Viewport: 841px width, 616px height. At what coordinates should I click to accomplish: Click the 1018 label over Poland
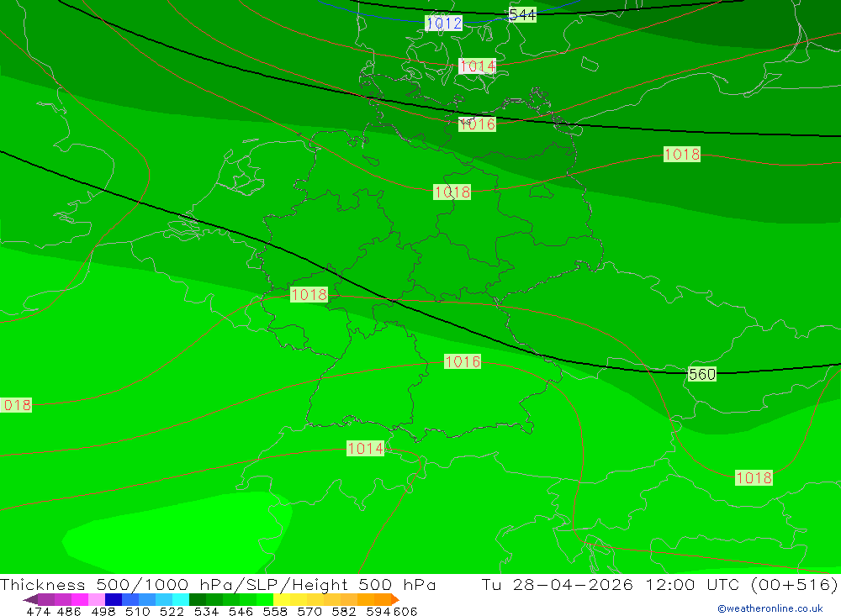pyautogui.click(x=682, y=154)
